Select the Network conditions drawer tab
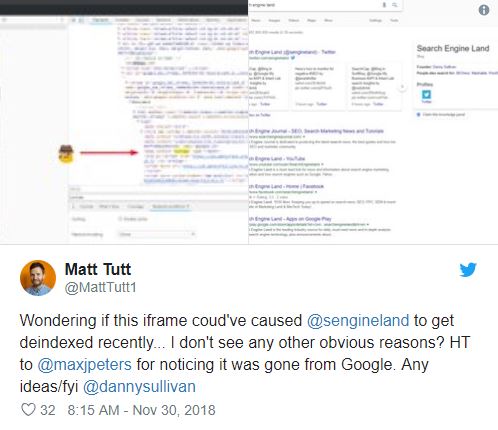Image resolution: width=498 pixels, height=430 pixels. coord(170,207)
